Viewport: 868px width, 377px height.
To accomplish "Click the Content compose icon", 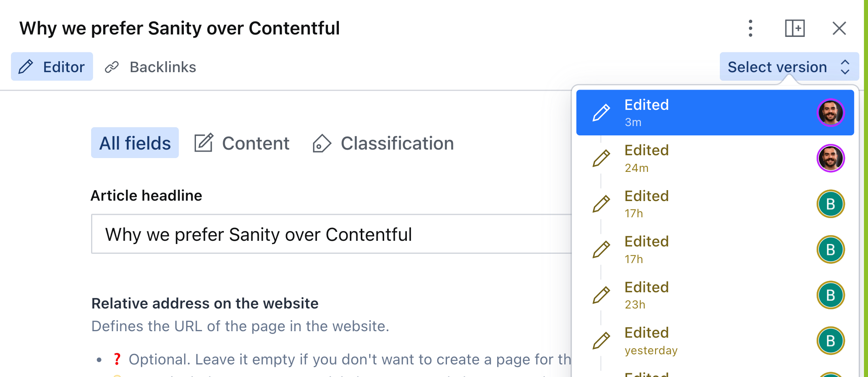I will [x=204, y=143].
